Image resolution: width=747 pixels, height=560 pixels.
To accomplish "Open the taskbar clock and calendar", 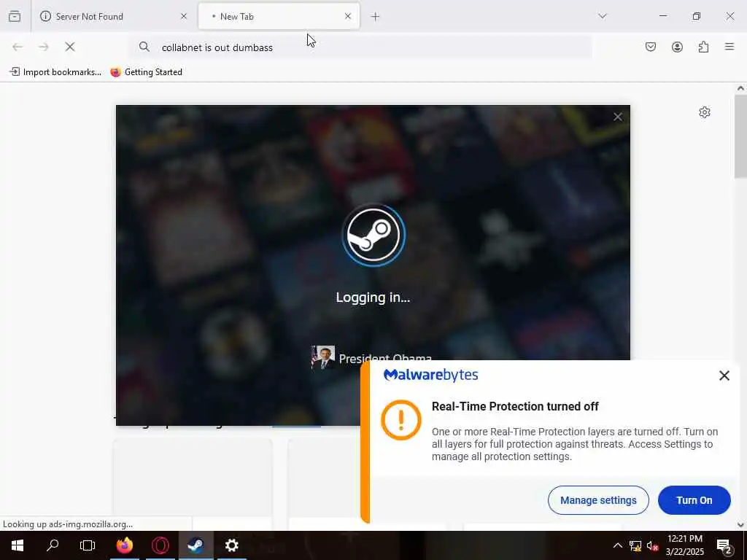I will click(x=684, y=545).
